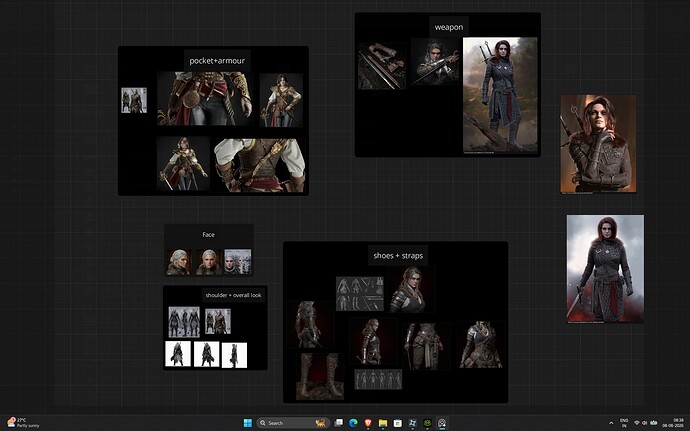Image resolution: width=690 pixels, height=431 pixels.
Task: Select the back-view figure on red background
Action: point(310,324)
